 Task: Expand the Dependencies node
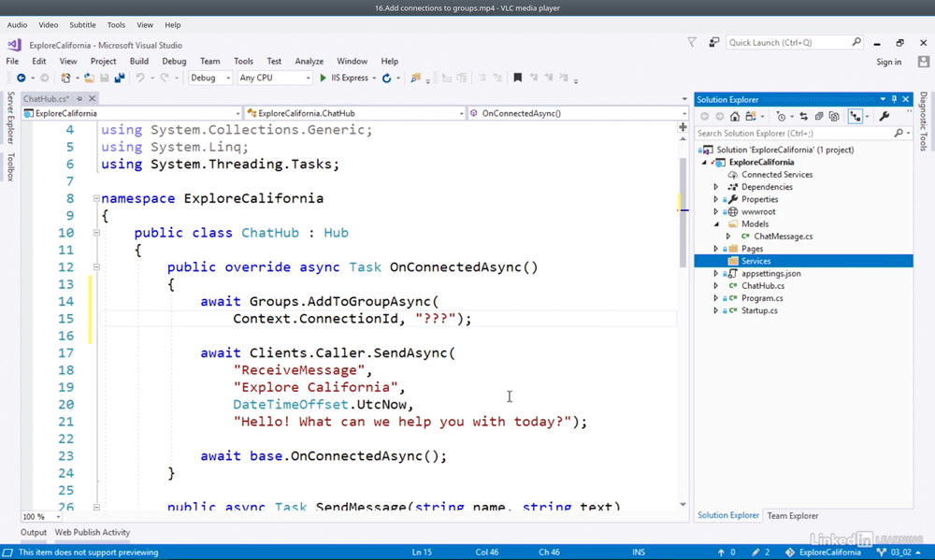coord(716,187)
